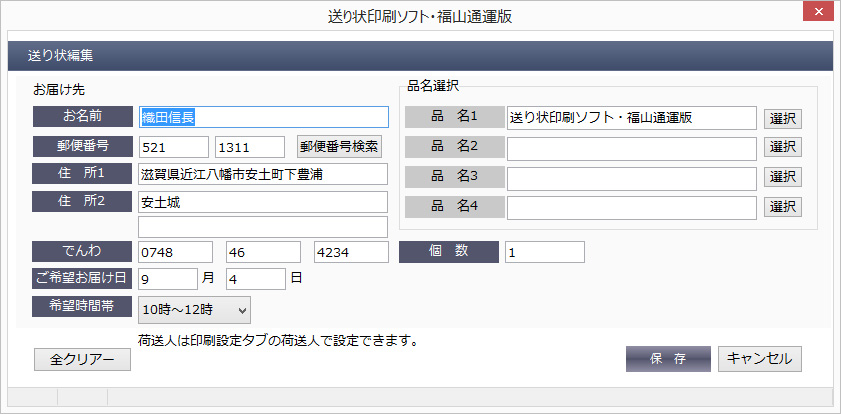
Task: Click the お届け先 section heading
Action: click(x=58, y=89)
